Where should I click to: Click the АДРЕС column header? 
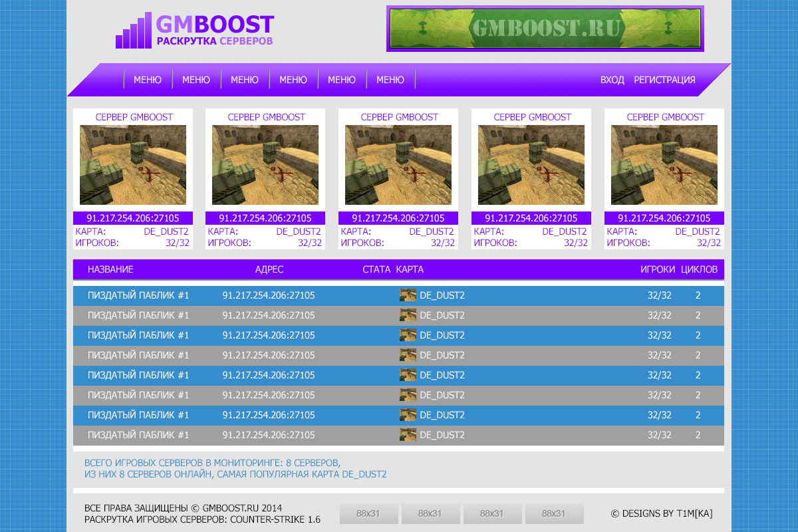point(269,269)
